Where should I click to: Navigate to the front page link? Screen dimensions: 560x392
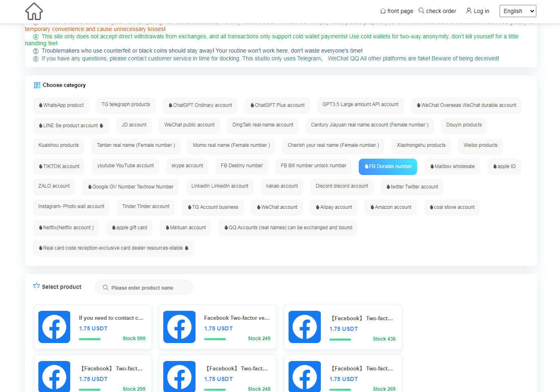[x=400, y=11]
